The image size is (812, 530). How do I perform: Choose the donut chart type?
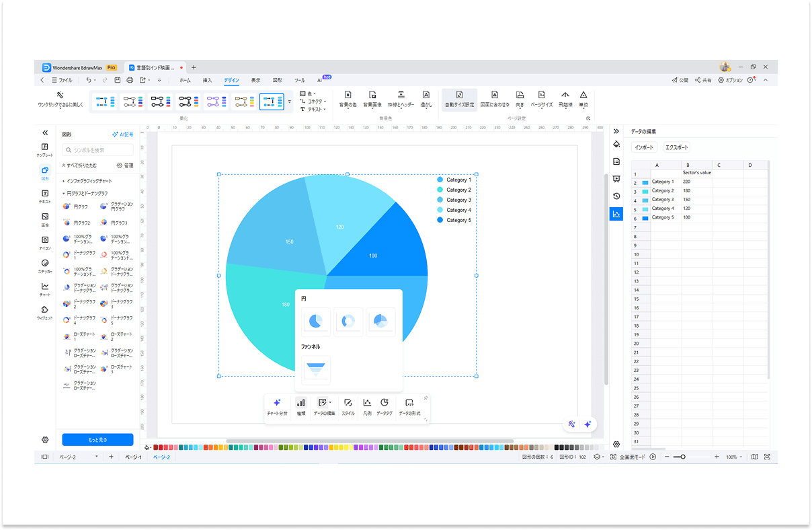pos(348,321)
